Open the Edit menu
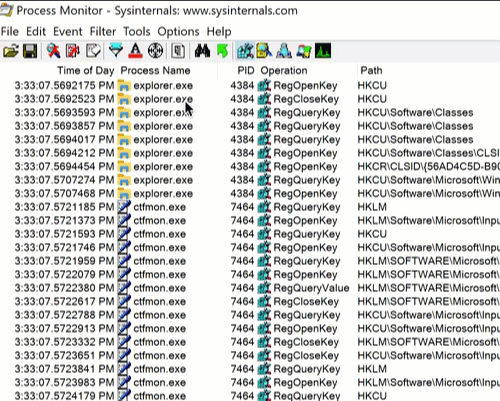This screenshot has width=500, height=401. point(36,32)
